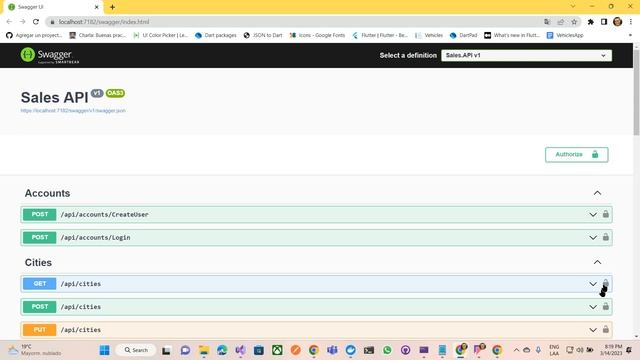Open the Select a definition dropdown
Image resolution: width=640 pixels, height=360 pixels.
(526, 56)
